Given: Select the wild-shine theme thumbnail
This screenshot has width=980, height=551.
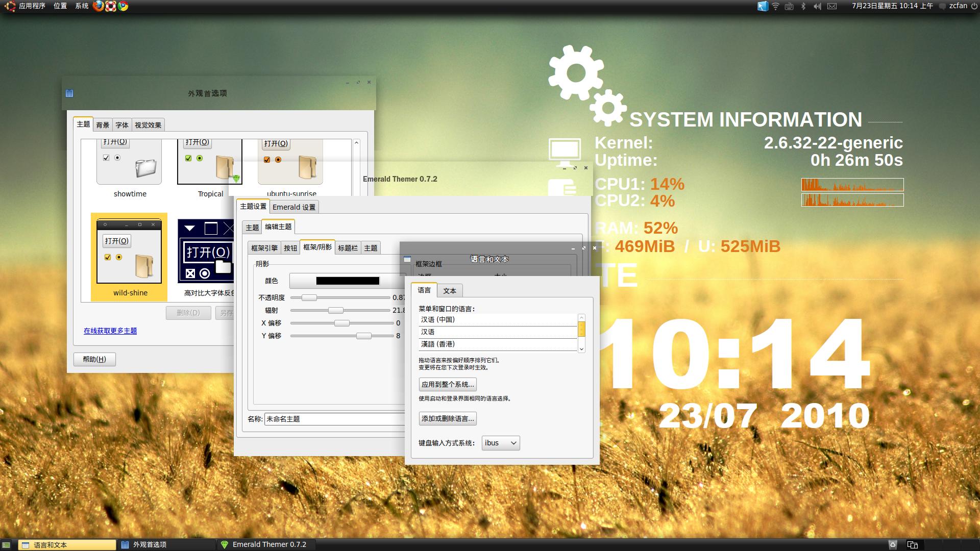Looking at the screenshot, I should pyautogui.click(x=130, y=257).
